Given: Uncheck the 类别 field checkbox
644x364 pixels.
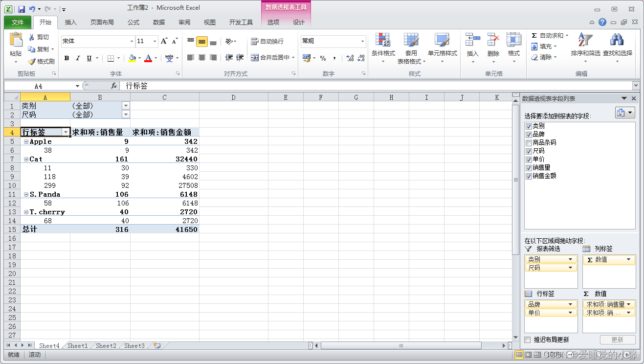Looking at the screenshot, I should tap(529, 126).
